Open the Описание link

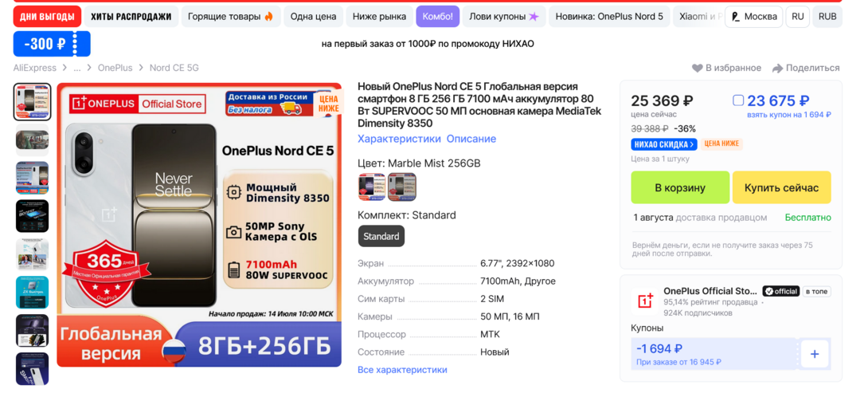pyautogui.click(x=471, y=139)
